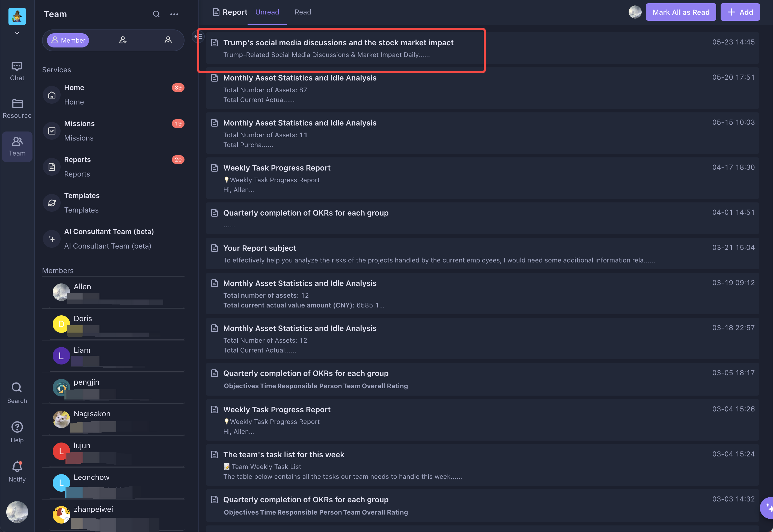773x532 pixels.
Task: Open Monthly Asset report dated 03-18 22:57
Action: pyautogui.click(x=482, y=339)
